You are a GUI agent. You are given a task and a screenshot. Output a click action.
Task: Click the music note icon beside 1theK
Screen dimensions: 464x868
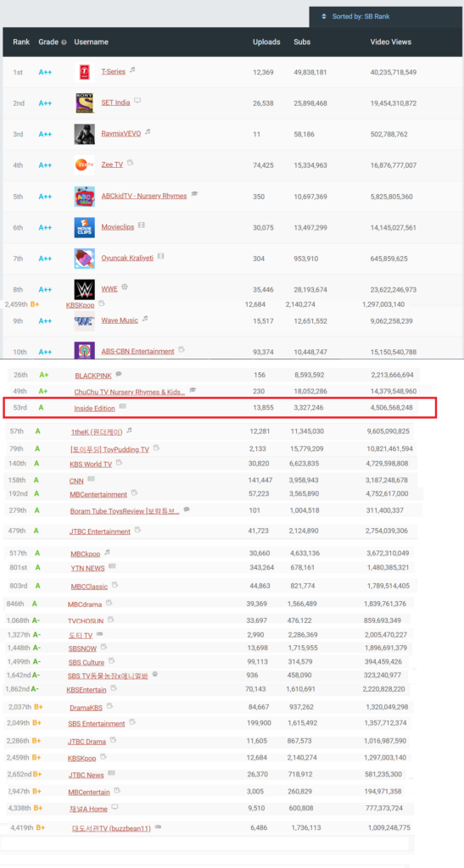point(128,430)
